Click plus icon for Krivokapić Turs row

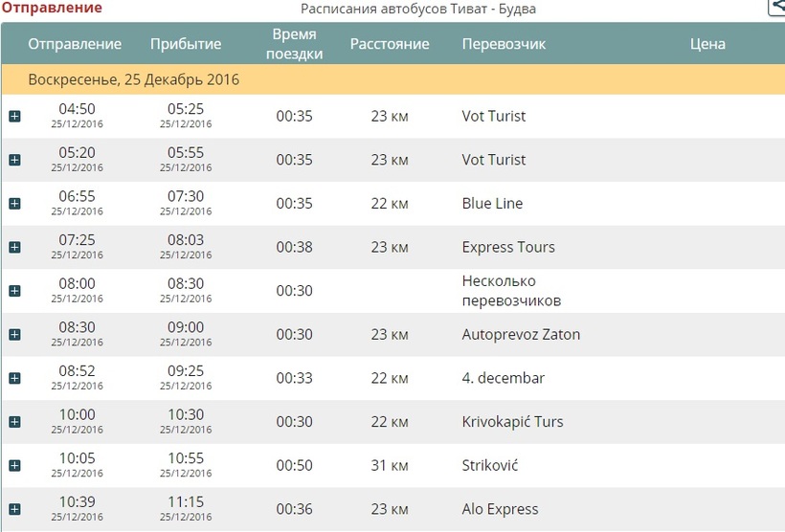14,422
